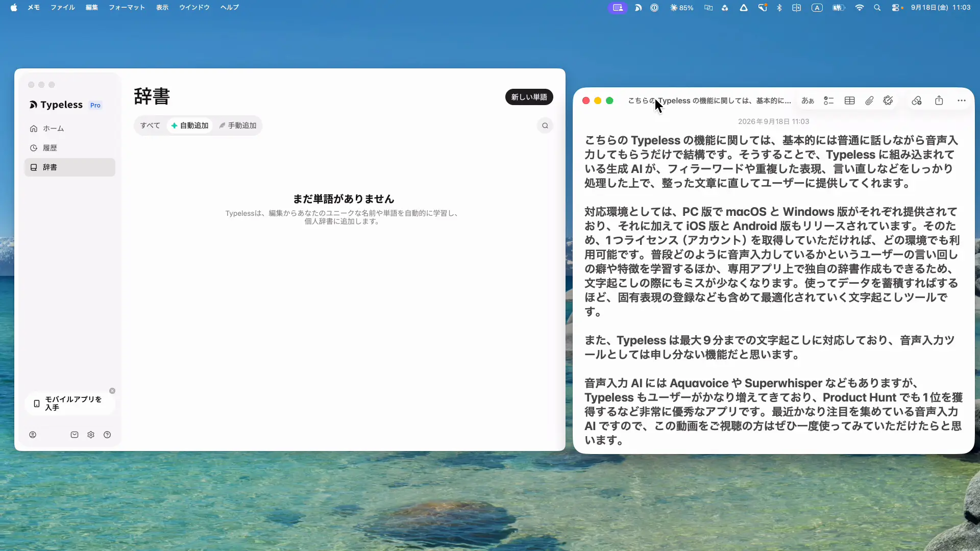This screenshot has height=551, width=980.
Task: Click the battery status icon
Action: click(x=839, y=8)
